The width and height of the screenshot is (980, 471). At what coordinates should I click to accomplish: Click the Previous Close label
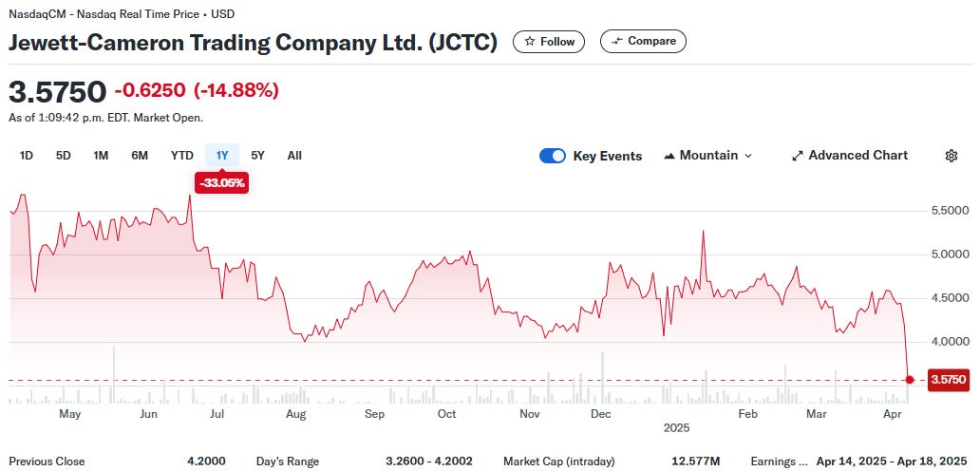tap(47, 462)
